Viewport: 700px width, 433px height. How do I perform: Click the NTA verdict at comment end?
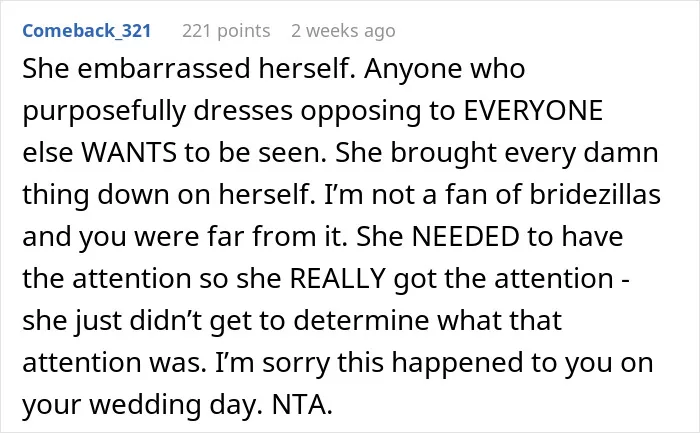tap(302, 404)
